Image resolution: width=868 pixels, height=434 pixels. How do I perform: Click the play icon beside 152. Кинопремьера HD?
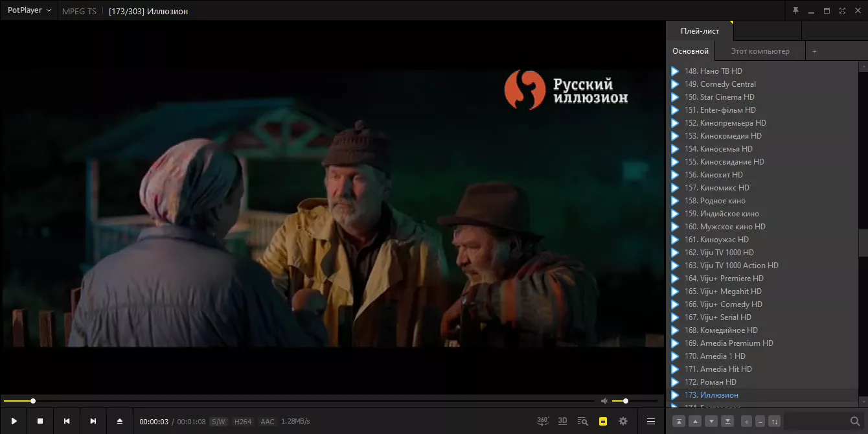[675, 123]
